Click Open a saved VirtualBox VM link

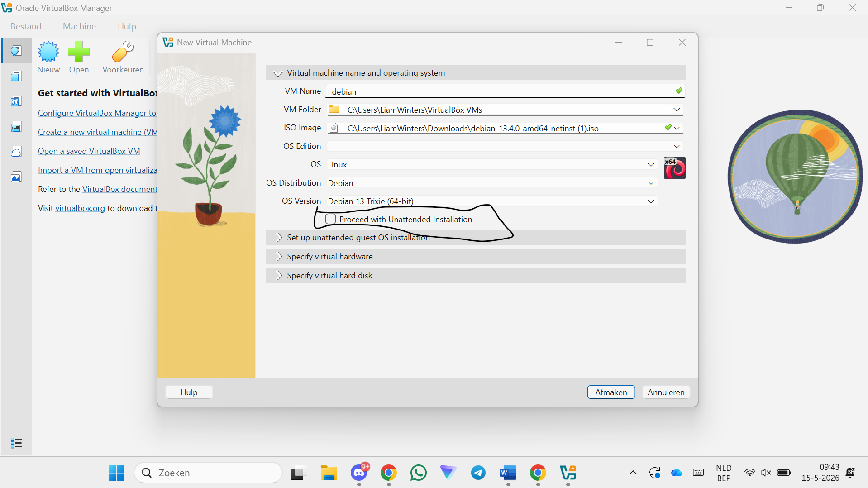[89, 151]
